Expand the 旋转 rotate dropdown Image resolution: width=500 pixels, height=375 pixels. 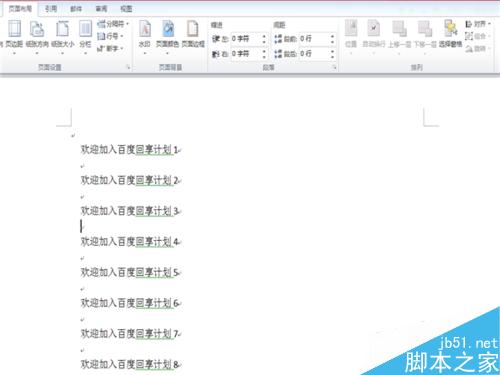point(478,49)
